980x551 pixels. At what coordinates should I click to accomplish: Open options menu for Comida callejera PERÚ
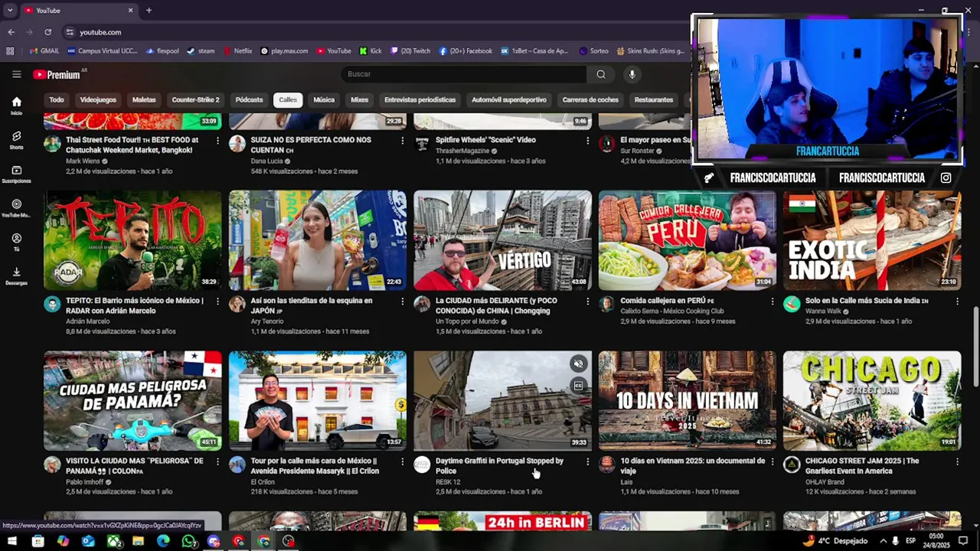pyautogui.click(x=773, y=302)
